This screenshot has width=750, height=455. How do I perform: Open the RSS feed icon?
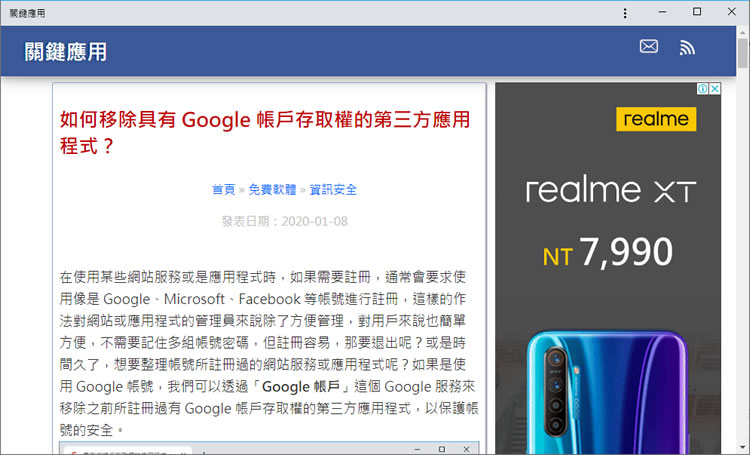coord(687,47)
